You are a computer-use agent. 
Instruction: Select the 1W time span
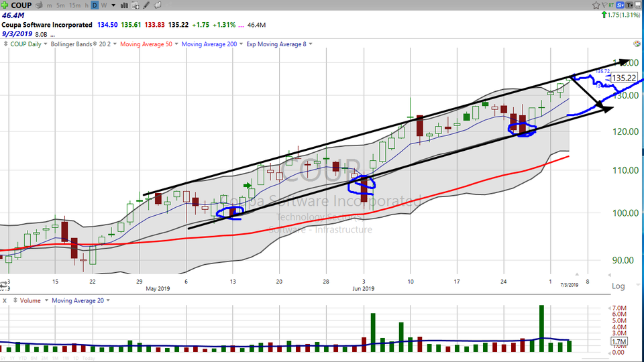click(66, 358)
